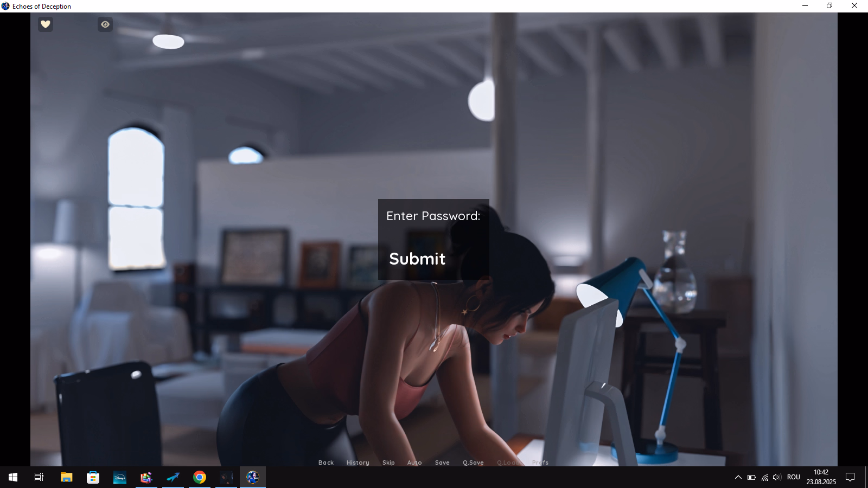The width and height of the screenshot is (868, 488).
Task: Open the volume control icon
Action: pos(777,477)
